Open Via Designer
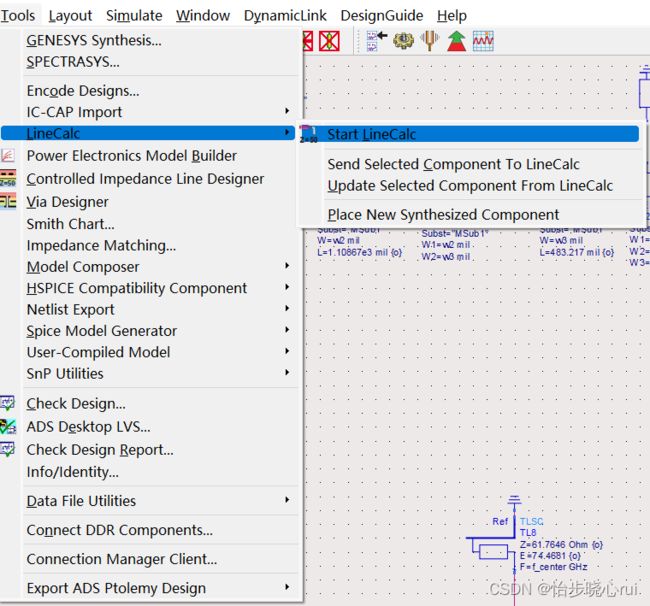The width and height of the screenshot is (650, 606). 67,202
